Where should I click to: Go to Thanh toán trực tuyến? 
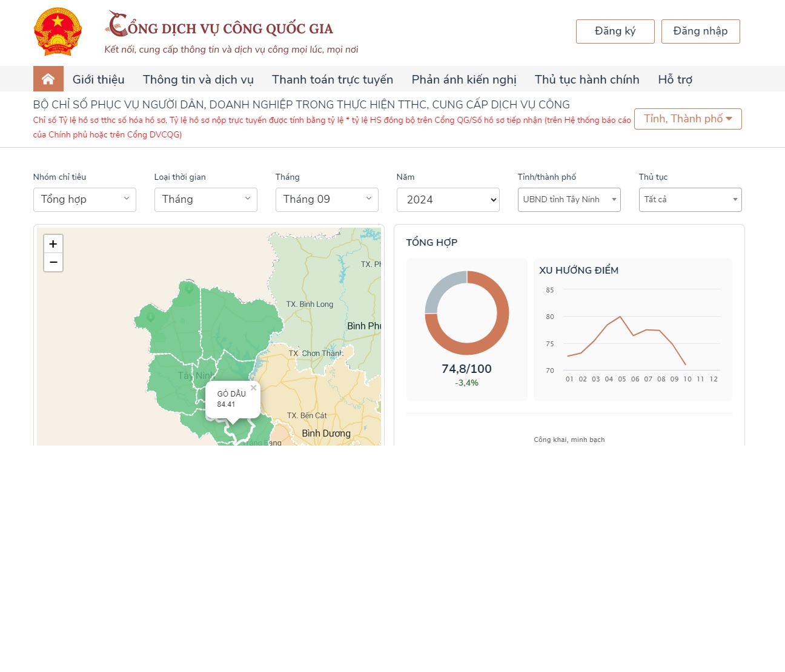(333, 79)
